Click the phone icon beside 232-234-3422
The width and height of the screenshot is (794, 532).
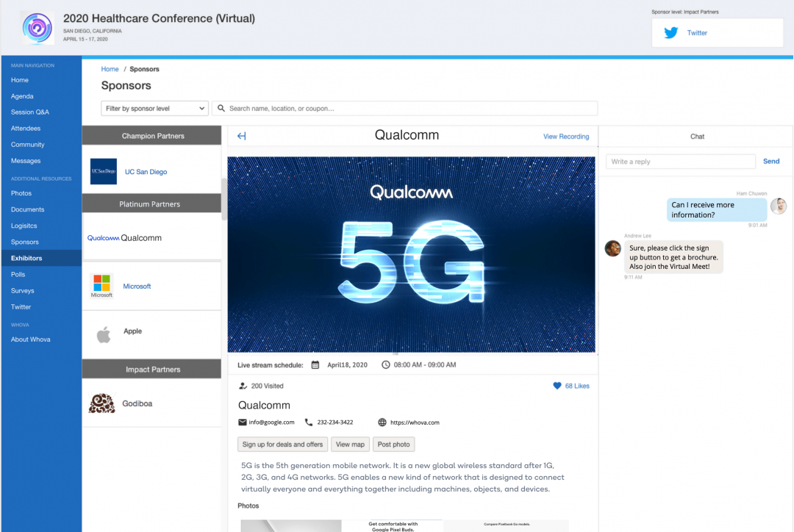[x=309, y=423]
